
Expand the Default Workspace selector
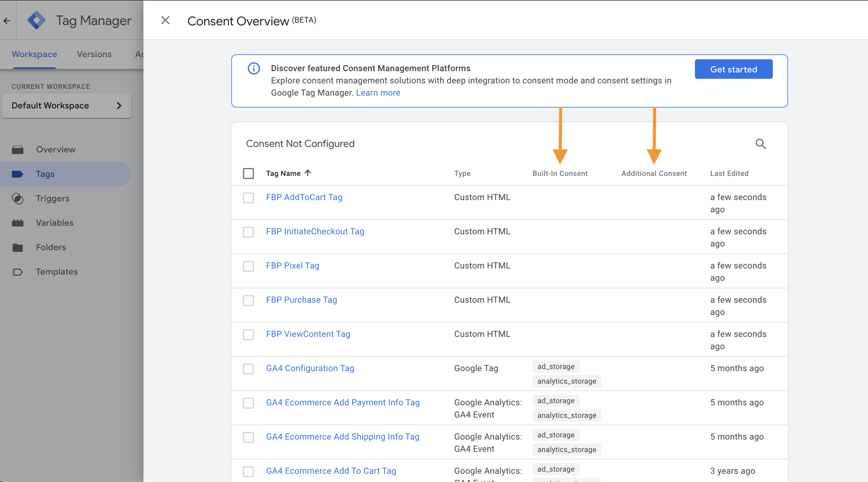pos(66,106)
